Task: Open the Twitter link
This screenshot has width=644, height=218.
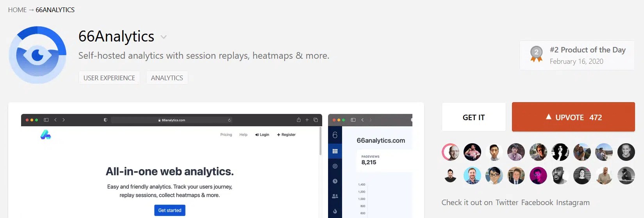Action: pos(507,202)
